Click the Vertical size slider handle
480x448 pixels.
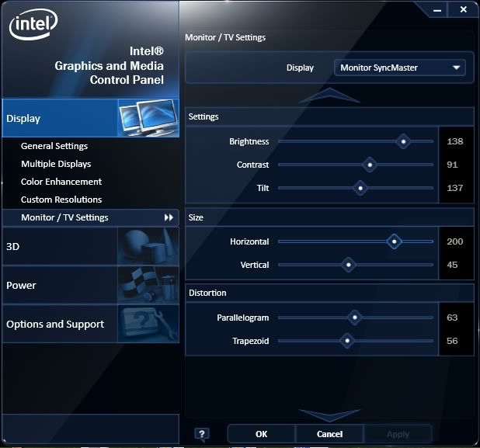tap(349, 265)
